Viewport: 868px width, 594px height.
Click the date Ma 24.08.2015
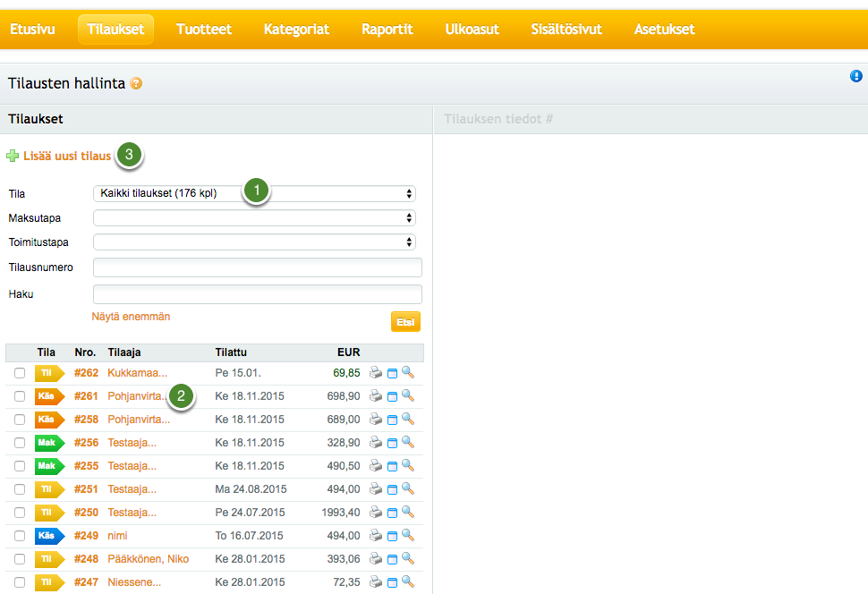tap(251, 489)
